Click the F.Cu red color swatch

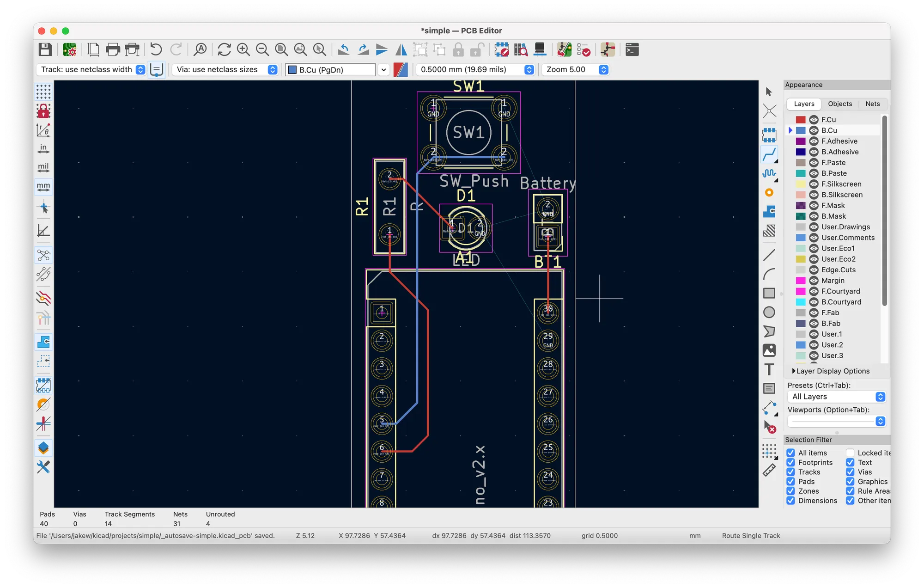coord(801,120)
